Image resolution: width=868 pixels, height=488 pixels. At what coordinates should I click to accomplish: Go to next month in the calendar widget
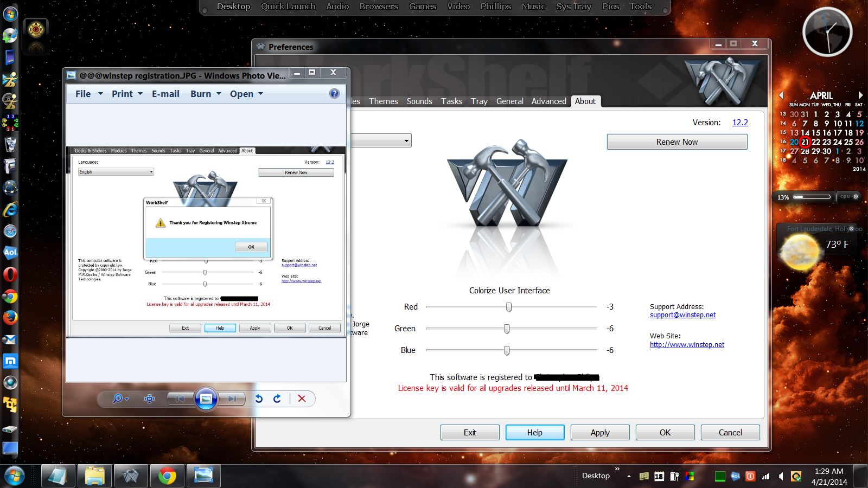pyautogui.click(x=860, y=95)
